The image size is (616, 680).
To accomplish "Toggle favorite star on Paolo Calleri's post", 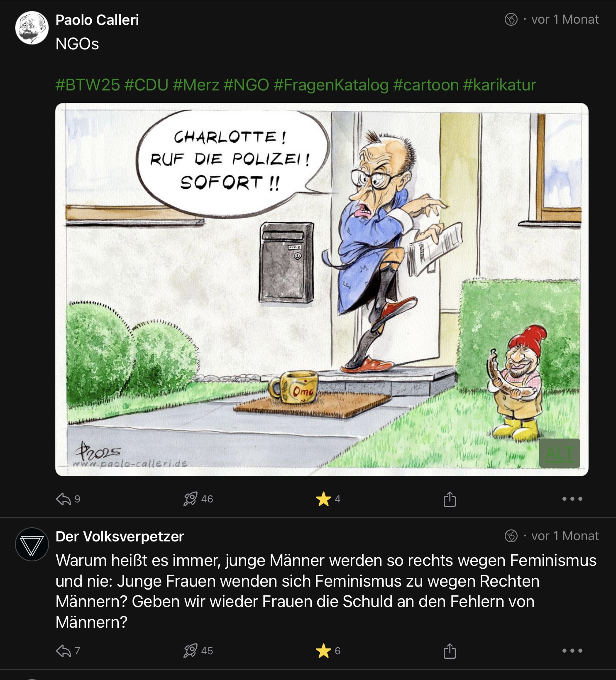I will pyautogui.click(x=323, y=499).
